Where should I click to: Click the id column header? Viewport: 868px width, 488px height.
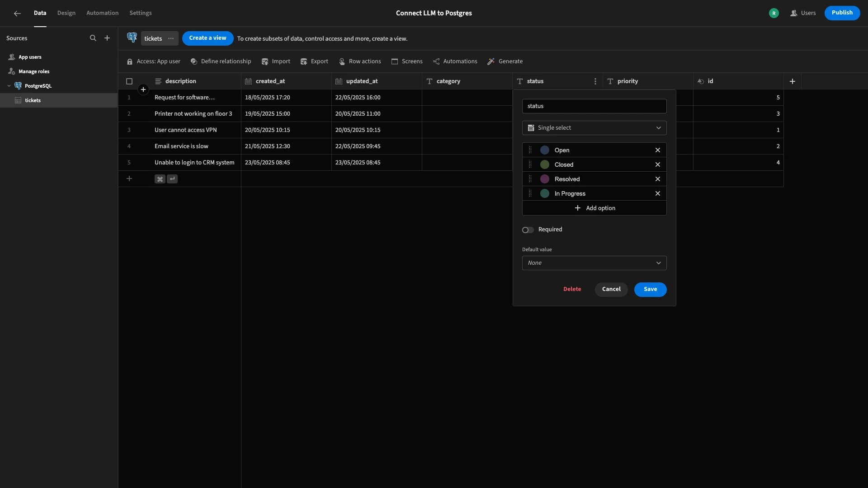tap(738, 81)
